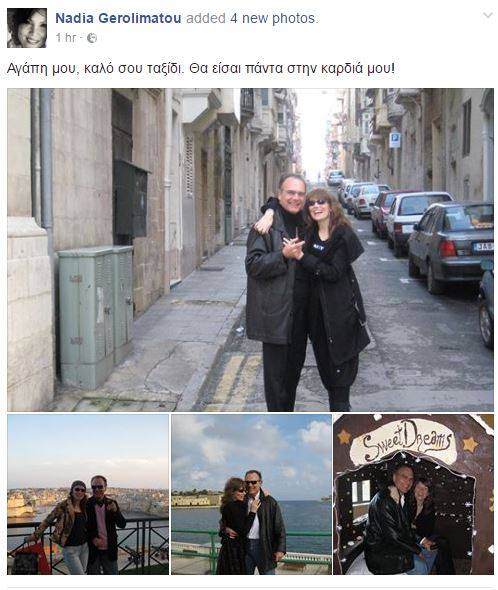Viewport: 498px width, 590px height.
Task: Click the "4 new photos" header text
Action: pyautogui.click(x=273, y=18)
